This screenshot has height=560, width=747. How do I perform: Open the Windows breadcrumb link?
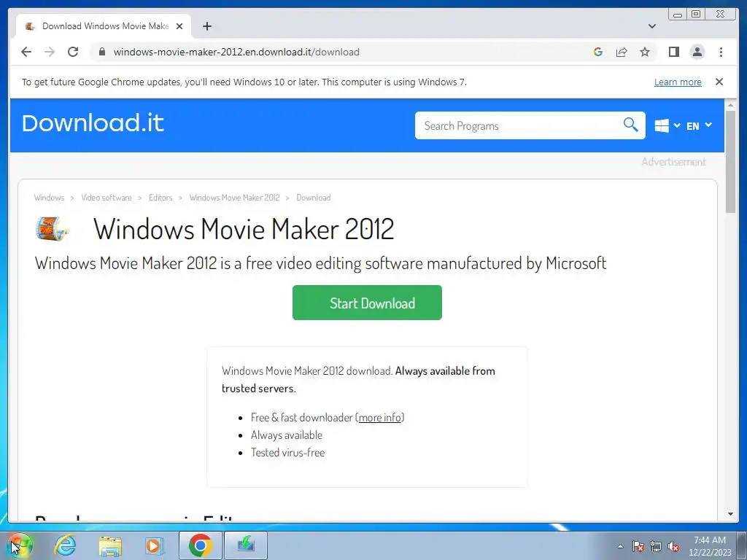pyautogui.click(x=49, y=198)
